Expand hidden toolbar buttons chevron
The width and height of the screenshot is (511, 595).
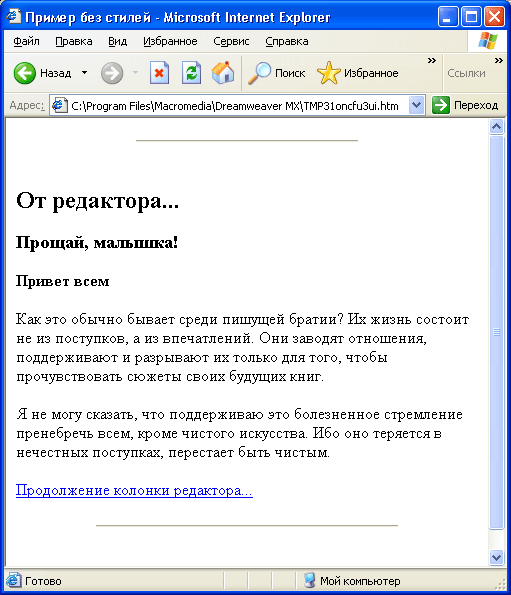[432, 60]
